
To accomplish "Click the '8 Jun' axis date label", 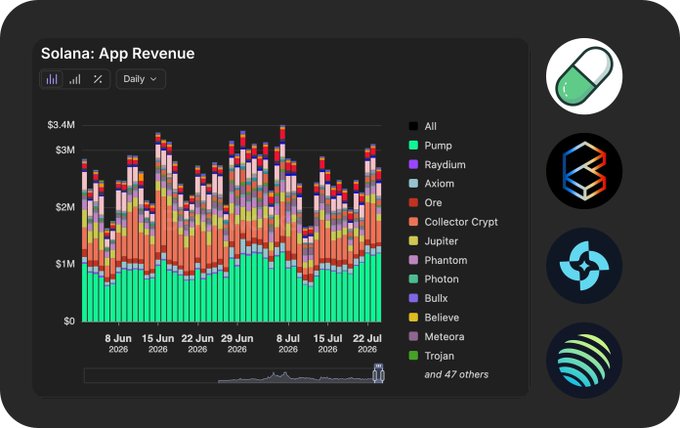I will click(x=118, y=338).
